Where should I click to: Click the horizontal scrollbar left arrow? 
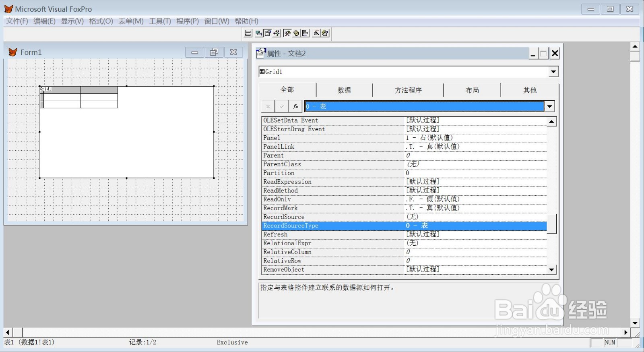point(8,332)
